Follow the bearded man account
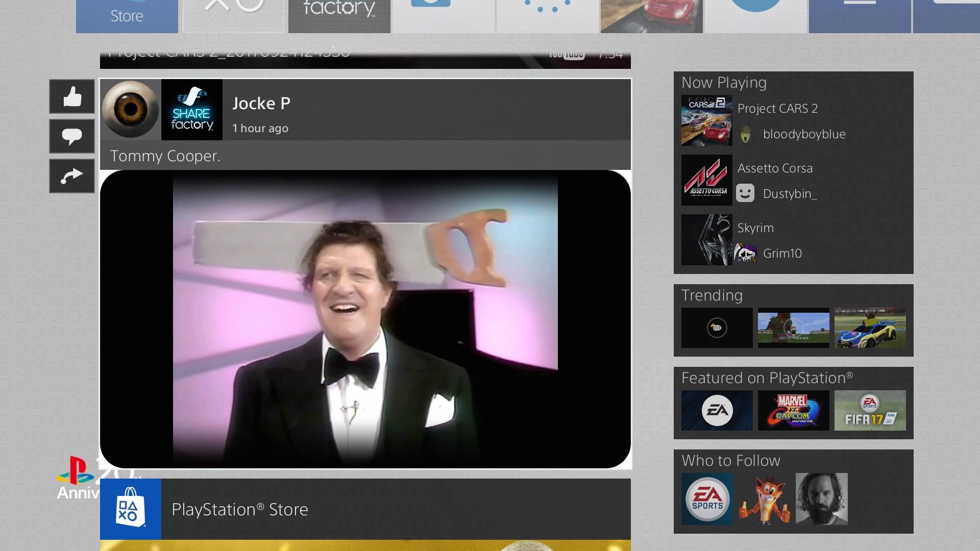The height and width of the screenshot is (551, 980). [x=821, y=499]
